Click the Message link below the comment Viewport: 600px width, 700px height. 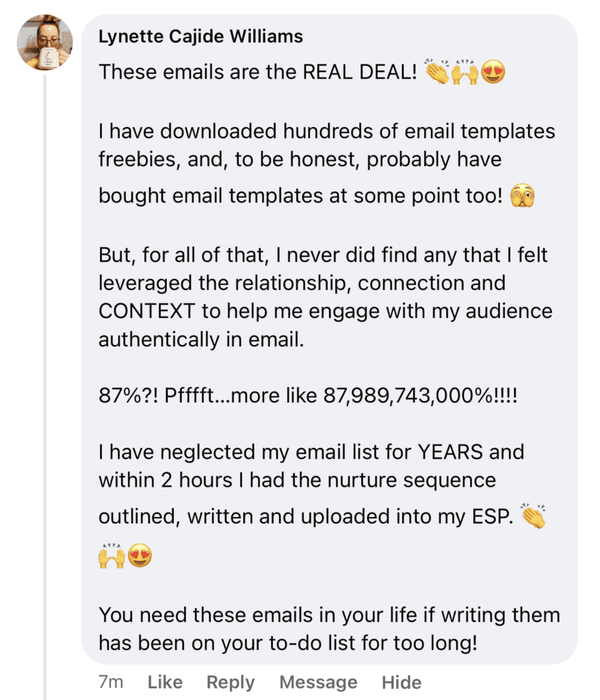click(x=318, y=682)
